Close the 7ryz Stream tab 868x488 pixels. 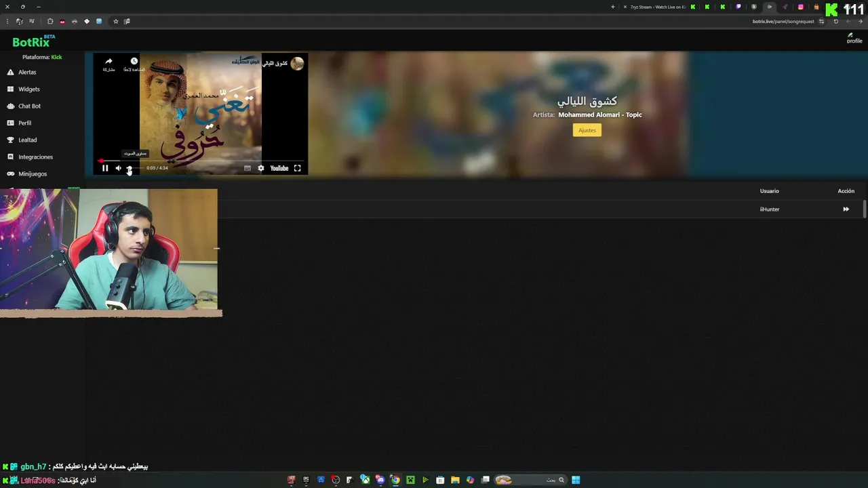(x=625, y=7)
